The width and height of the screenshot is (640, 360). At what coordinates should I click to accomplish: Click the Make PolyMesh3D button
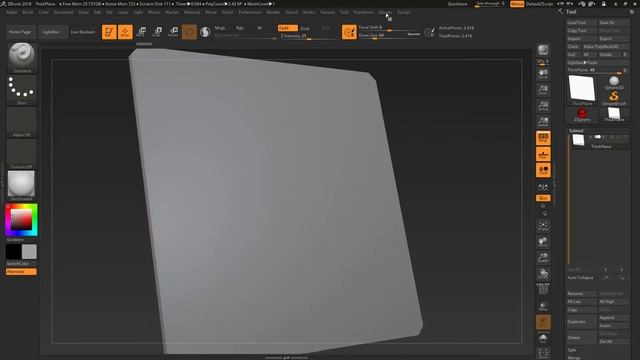[605, 47]
